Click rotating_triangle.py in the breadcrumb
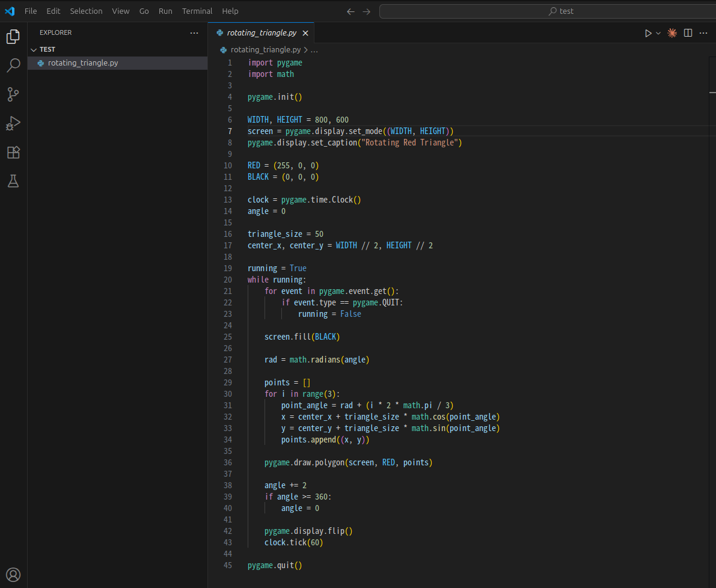Screen dimensions: 716x588 266,50
